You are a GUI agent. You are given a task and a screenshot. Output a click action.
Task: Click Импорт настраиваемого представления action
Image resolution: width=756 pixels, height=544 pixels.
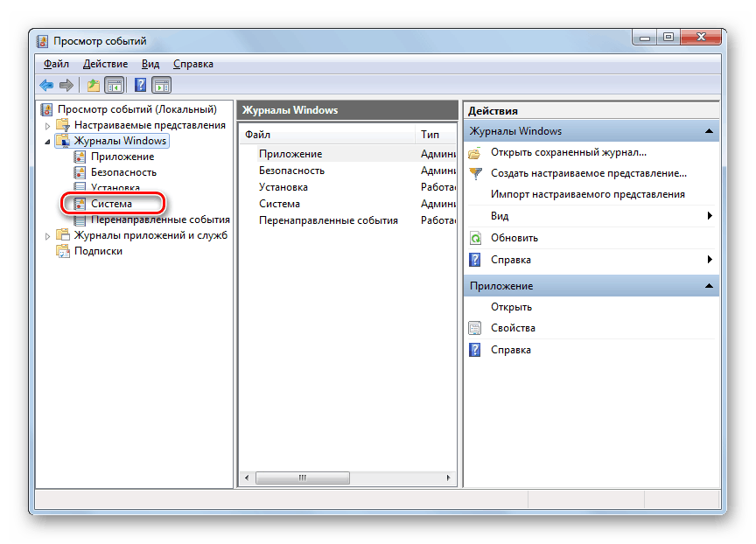tap(588, 194)
